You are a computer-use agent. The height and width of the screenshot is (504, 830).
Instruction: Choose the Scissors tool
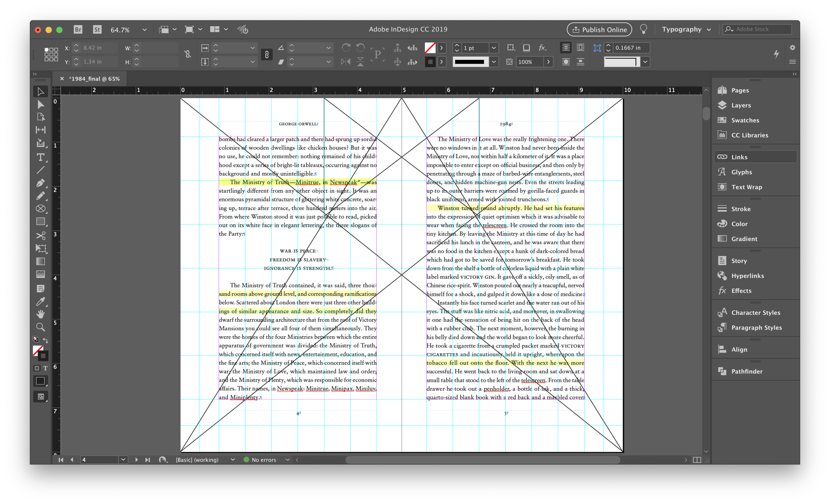(41, 236)
